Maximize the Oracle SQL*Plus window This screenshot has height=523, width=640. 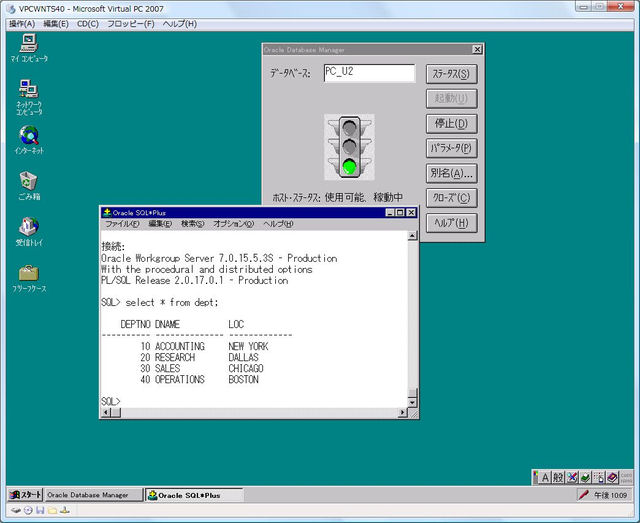click(400, 212)
